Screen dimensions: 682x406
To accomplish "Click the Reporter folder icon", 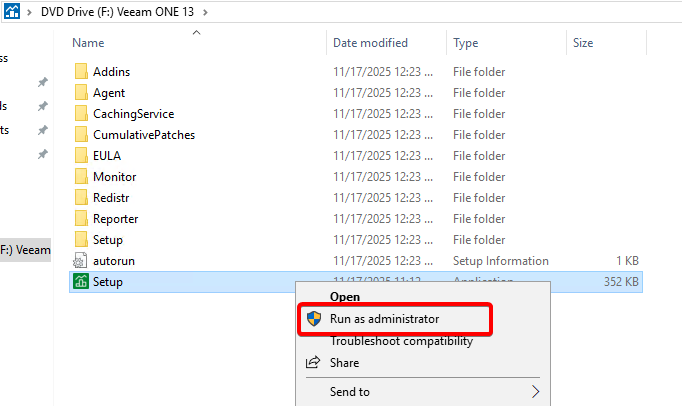I will coord(81,219).
